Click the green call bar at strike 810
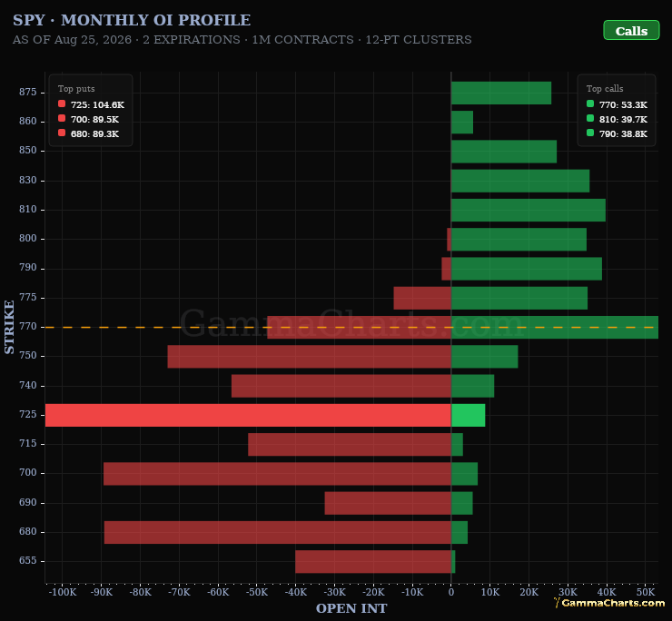The height and width of the screenshot is (621, 672). tap(529, 210)
